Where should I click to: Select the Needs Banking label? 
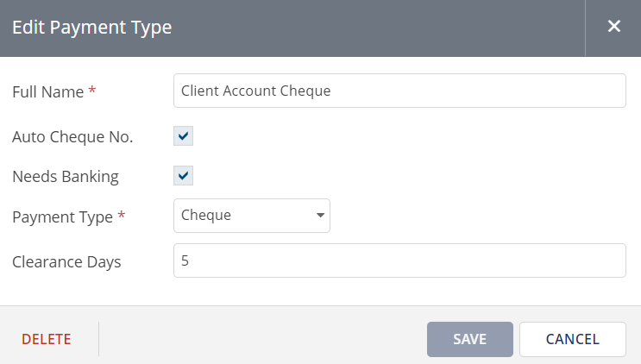coord(66,177)
